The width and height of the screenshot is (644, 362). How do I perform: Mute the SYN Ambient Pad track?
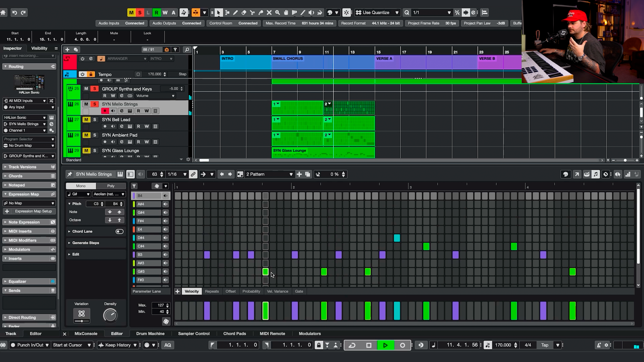(86, 135)
